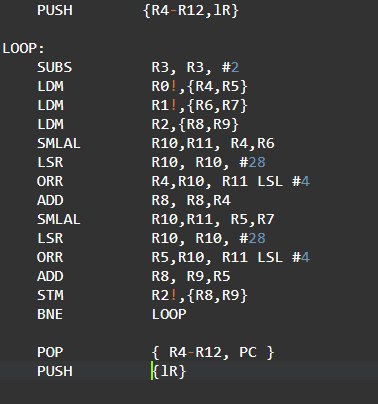Place cursor on SUBS instruction
The width and height of the screenshot is (378, 404).
click(54, 68)
